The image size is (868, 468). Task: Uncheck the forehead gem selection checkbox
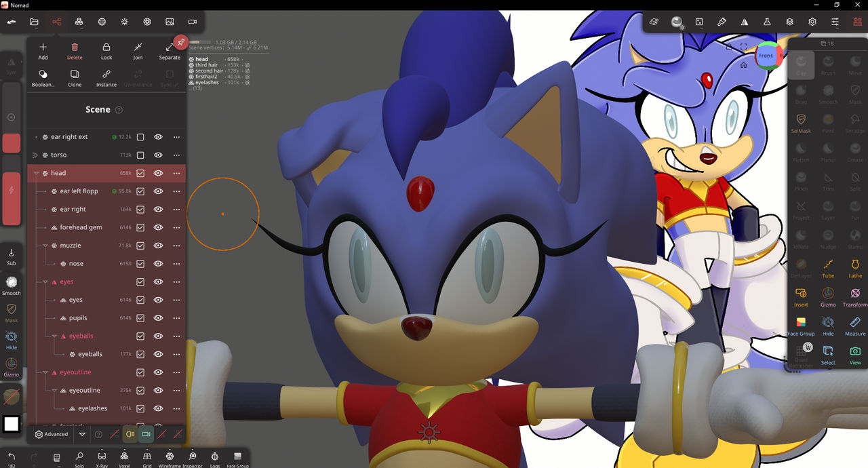pos(140,228)
